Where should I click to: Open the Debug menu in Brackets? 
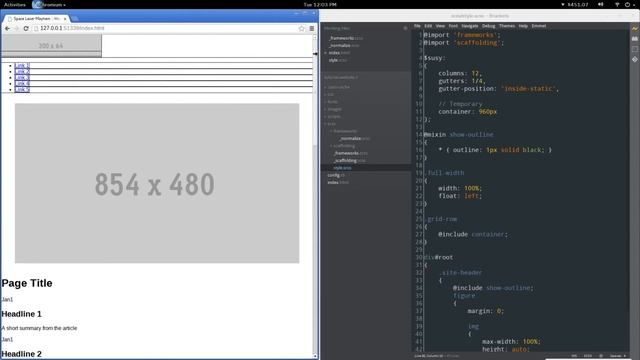pyautogui.click(x=489, y=26)
